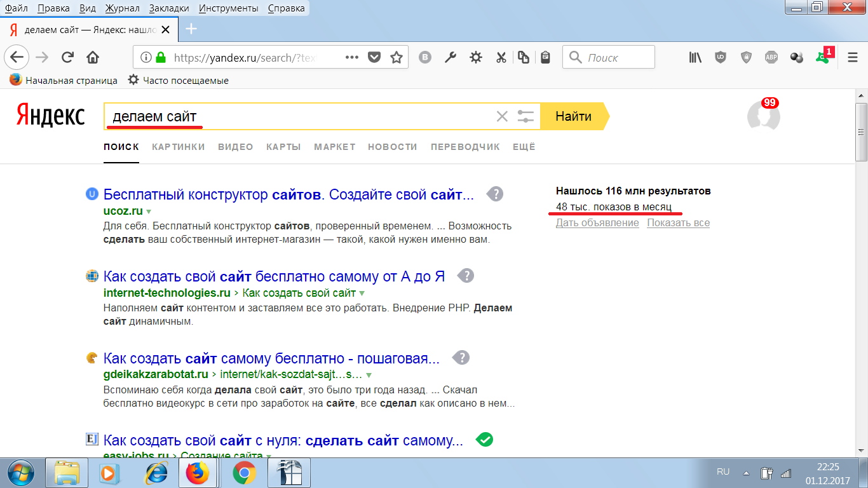Open the Файл menu
The height and width of the screenshot is (488, 868).
[x=16, y=8]
